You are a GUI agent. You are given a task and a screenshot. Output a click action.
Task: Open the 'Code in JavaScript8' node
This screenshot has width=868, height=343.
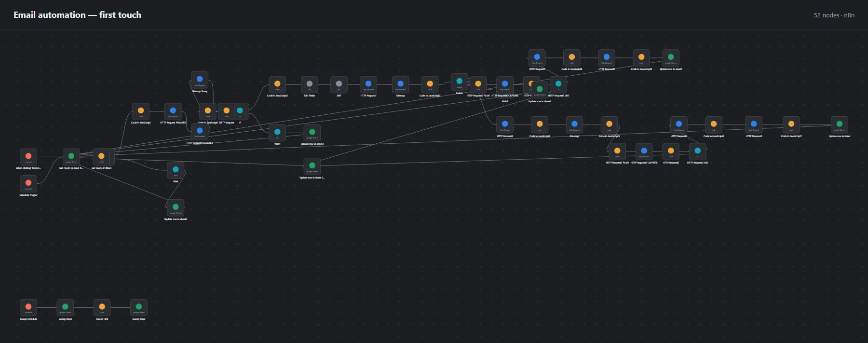pos(572,58)
